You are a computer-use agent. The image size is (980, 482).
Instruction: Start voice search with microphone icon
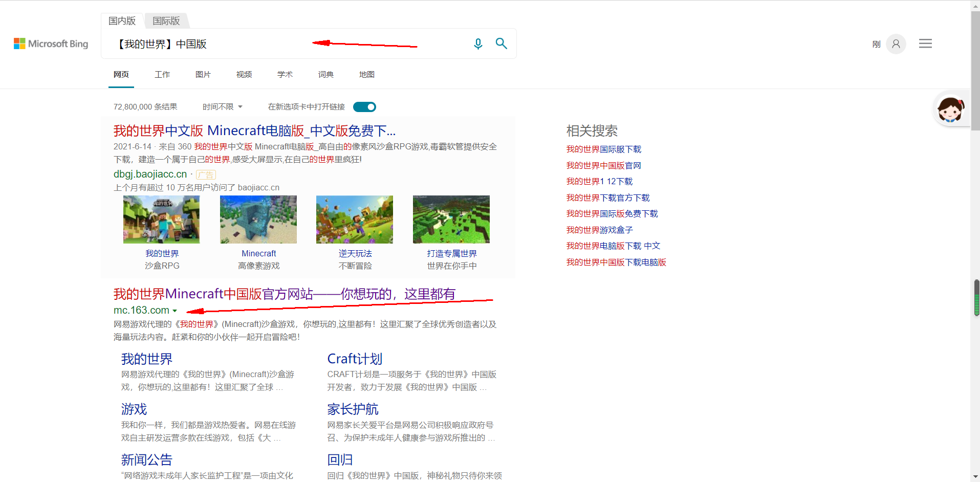(x=478, y=44)
